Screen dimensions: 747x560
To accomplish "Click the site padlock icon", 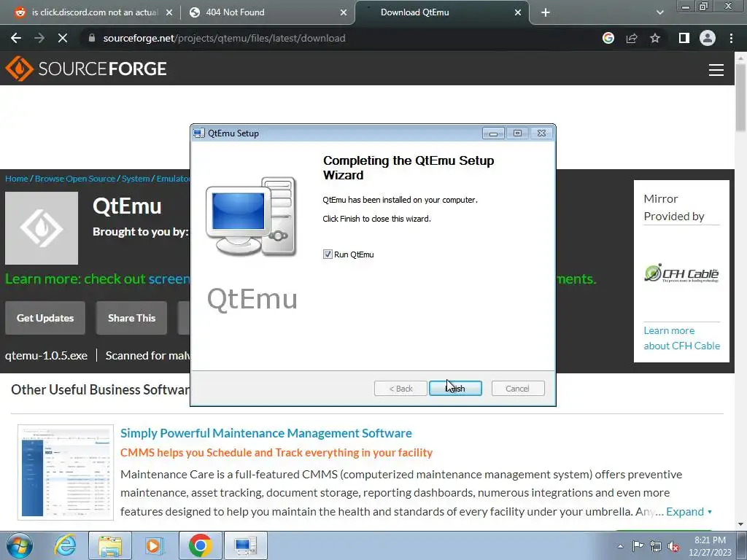I will pos(92,38).
